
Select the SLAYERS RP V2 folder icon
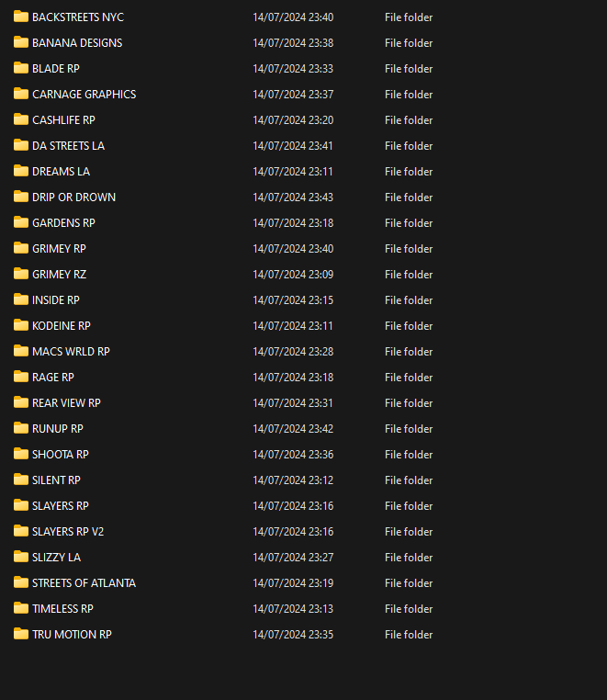click(21, 531)
